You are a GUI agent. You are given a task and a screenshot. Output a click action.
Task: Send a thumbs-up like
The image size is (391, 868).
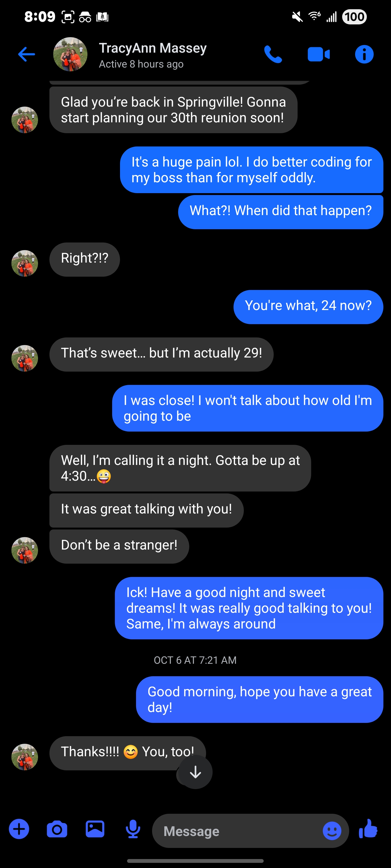(x=368, y=829)
